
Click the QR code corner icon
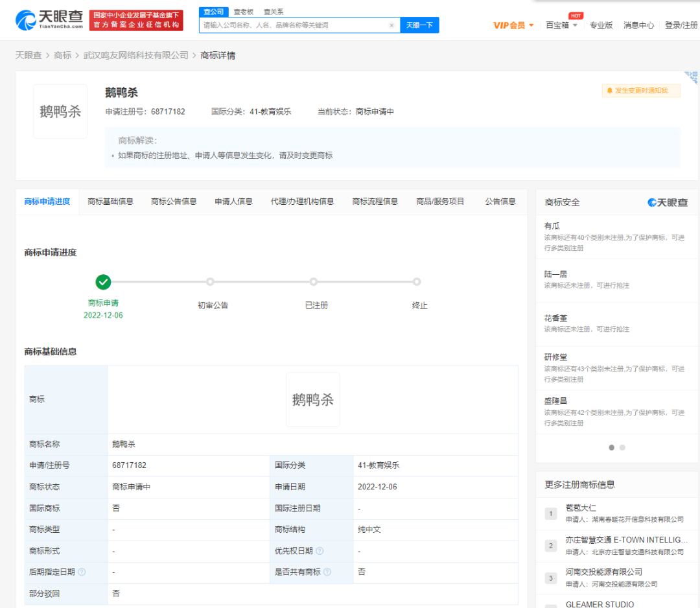tap(692, 76)
